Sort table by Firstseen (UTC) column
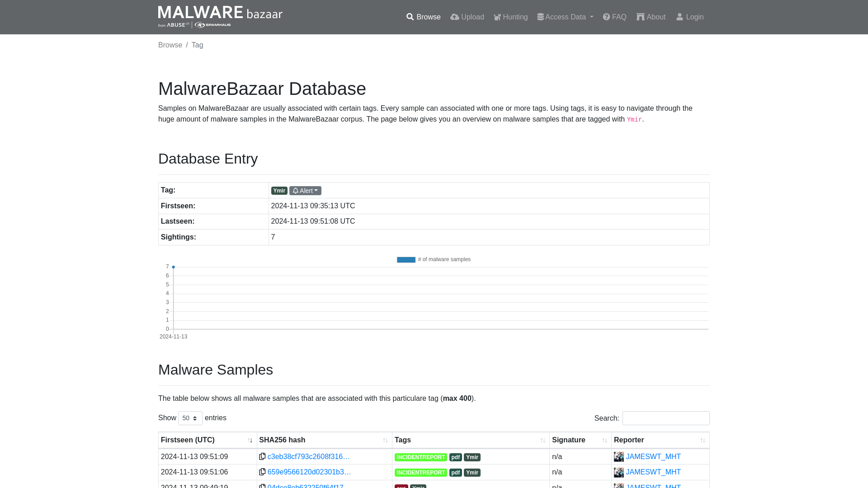 click(207, 440)
